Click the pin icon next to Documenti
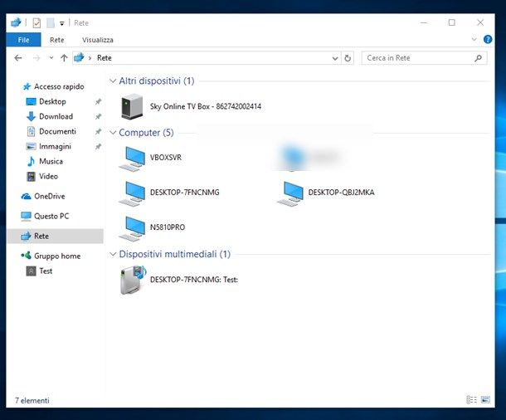Image resolution: width=506 pixels, height=420 pixels. point(98,131)
